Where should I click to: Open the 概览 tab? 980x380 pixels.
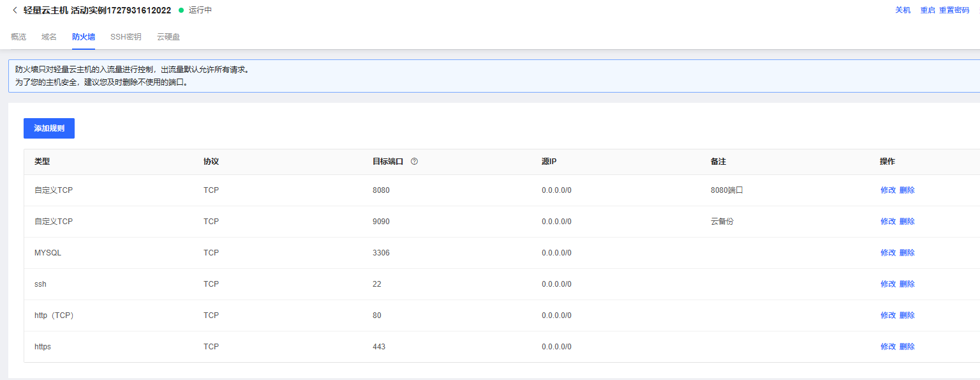click(x=19, y=37)
